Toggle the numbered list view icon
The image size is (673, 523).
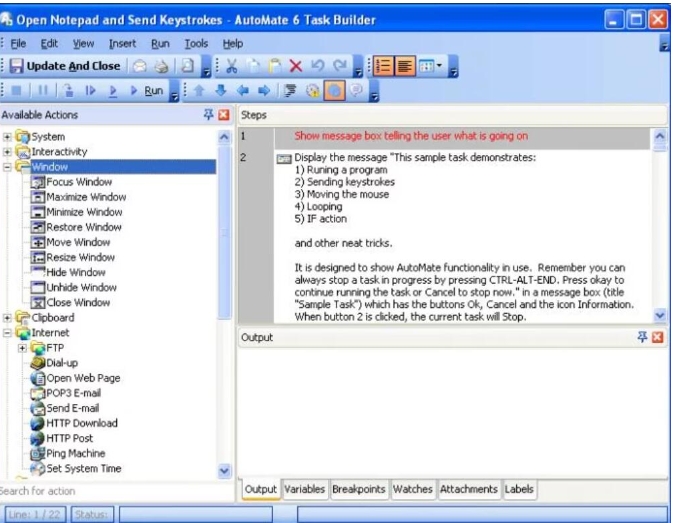click(x=383, y=66)
